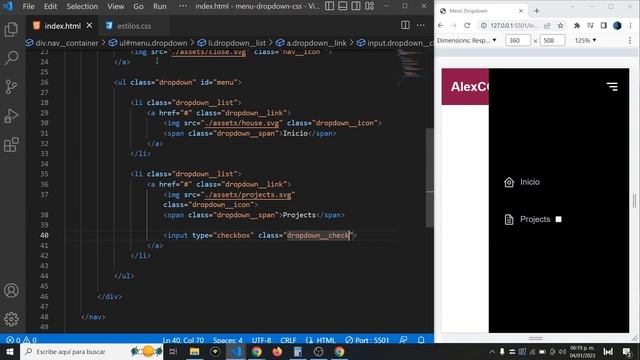Open Run and Debug view
This screenshot has width=640, height=360.
tap(11, 116)
